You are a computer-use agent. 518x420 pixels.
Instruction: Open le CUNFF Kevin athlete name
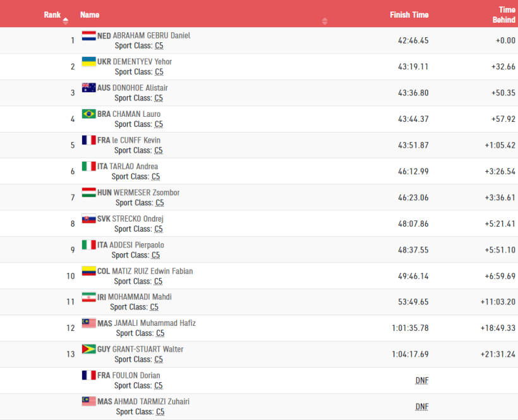pyautogui.click(x=136, y=140)
